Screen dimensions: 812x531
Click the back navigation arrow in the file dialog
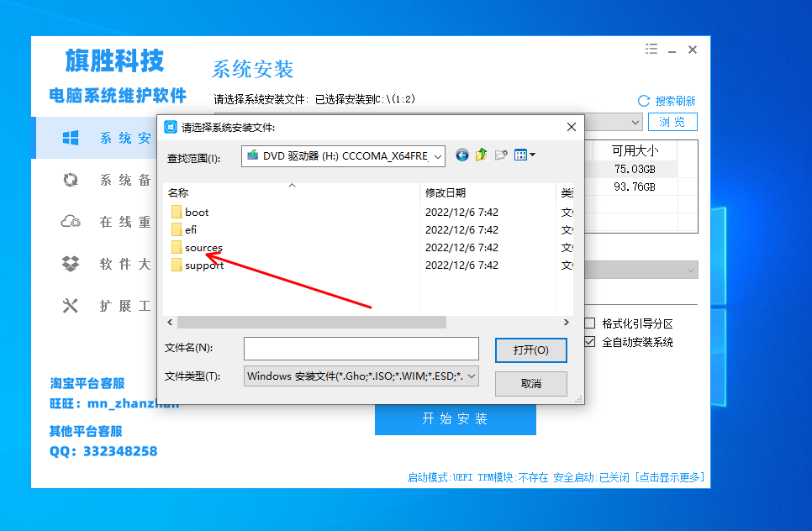tap(461, 155)
